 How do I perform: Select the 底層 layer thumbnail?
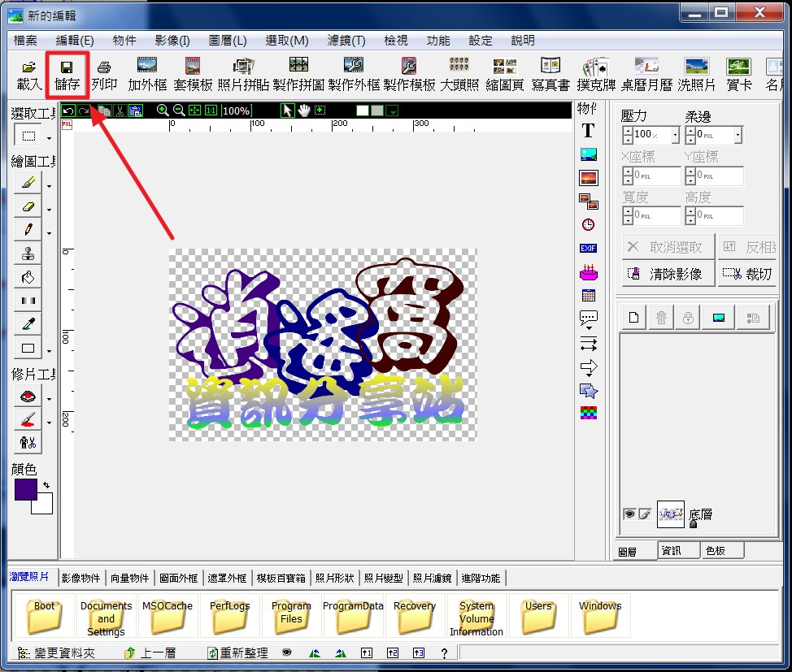tap(670, 514)
